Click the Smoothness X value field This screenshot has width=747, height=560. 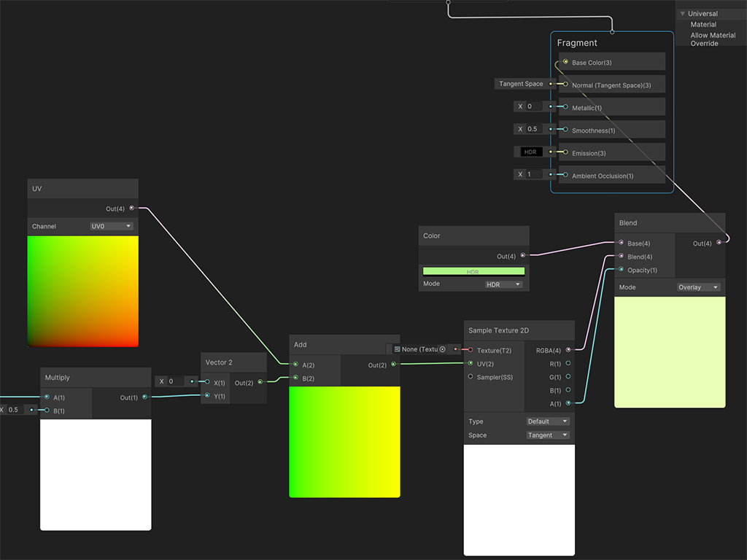tap(535, 129)
